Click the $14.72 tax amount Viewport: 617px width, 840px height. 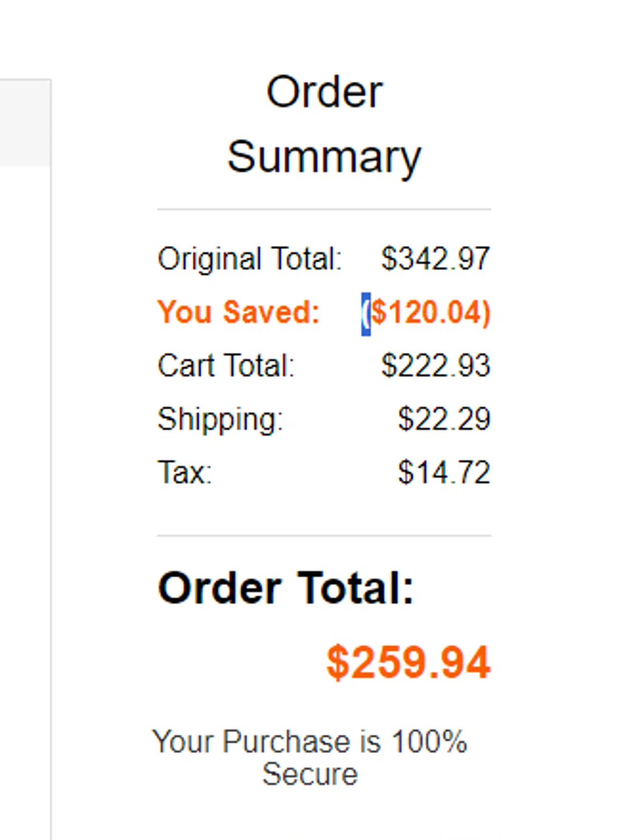coord(444,472)
